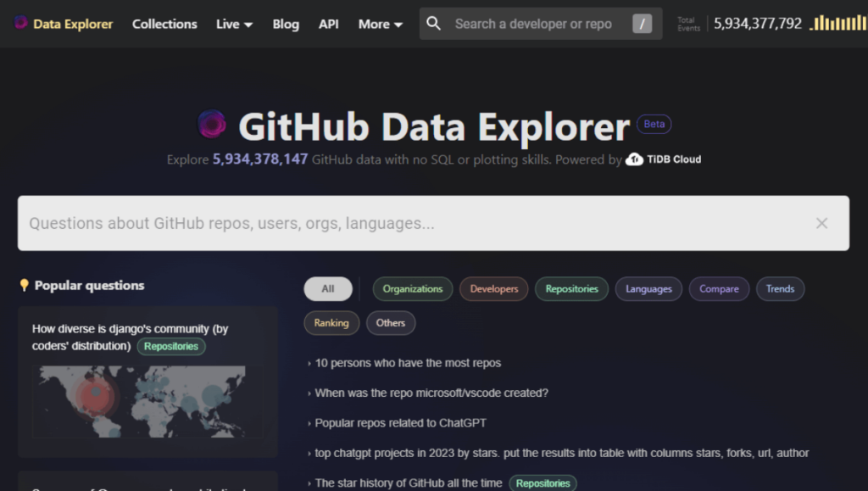
Task: Open the API page
Action: click(328, 24)
